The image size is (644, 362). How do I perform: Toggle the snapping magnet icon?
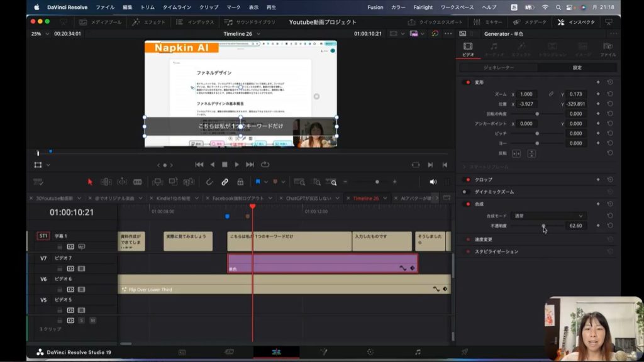[209, 182]
